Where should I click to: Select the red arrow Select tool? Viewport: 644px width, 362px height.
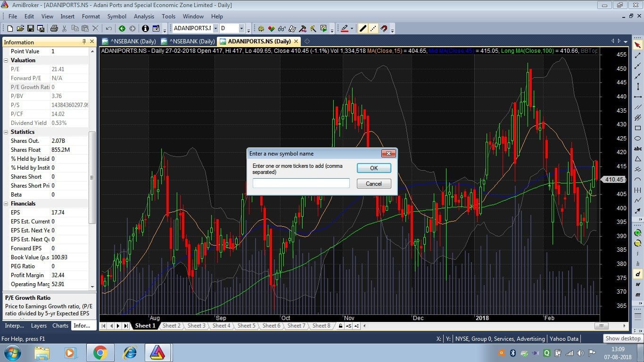pyautogui.click(x=638, y=45)
